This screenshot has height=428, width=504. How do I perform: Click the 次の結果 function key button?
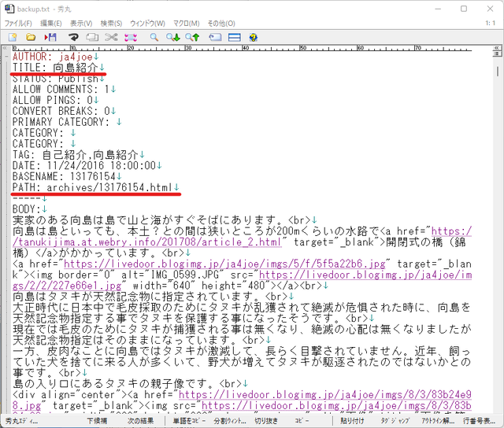click(141, 421)
